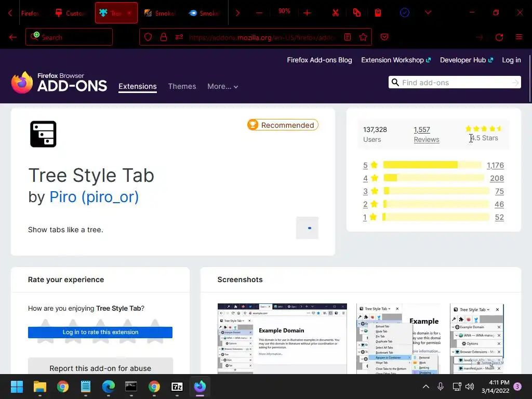Click the 4.5 Stars rating
This screenshot has height=399, width=532.
484,138
